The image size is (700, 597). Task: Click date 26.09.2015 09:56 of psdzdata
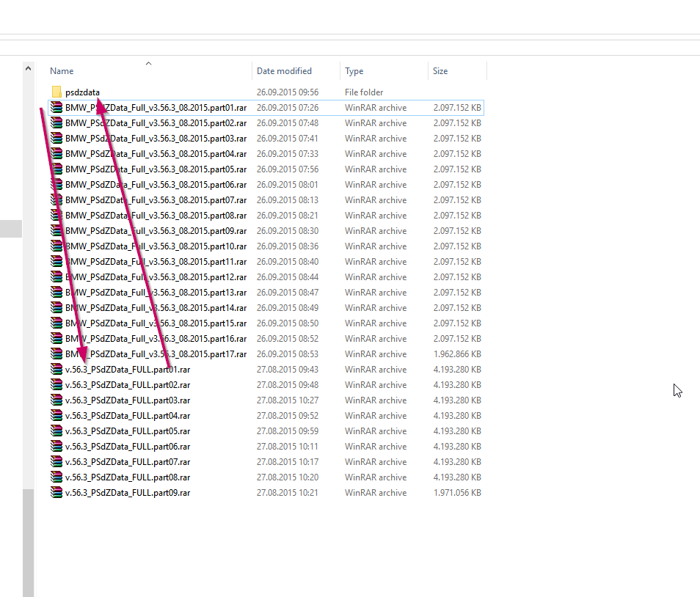pos(288,92)
